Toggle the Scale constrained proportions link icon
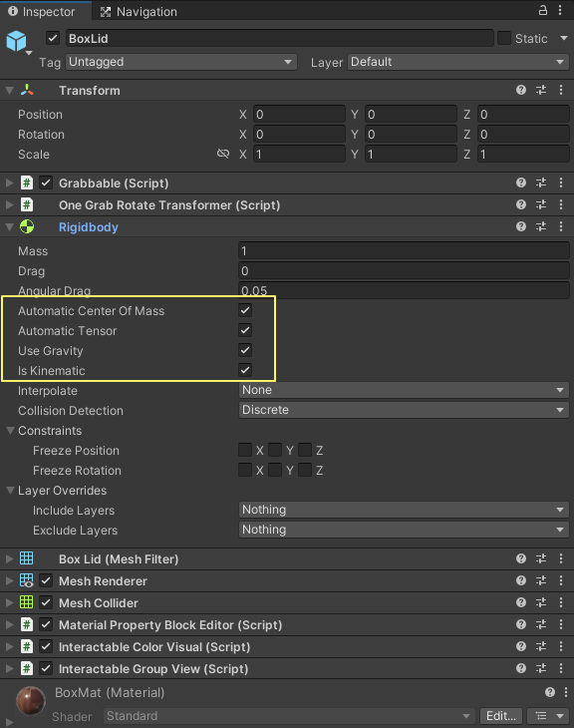 (223, 154)
